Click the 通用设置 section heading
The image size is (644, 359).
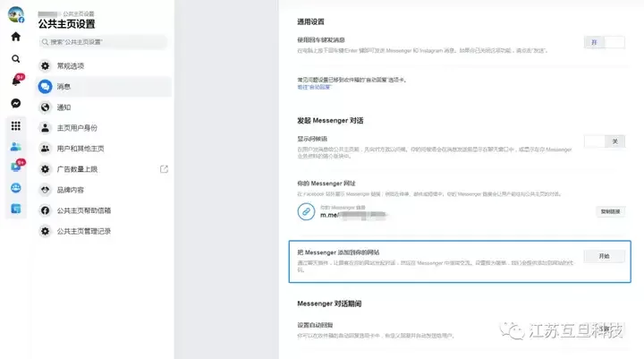(310, 21)
